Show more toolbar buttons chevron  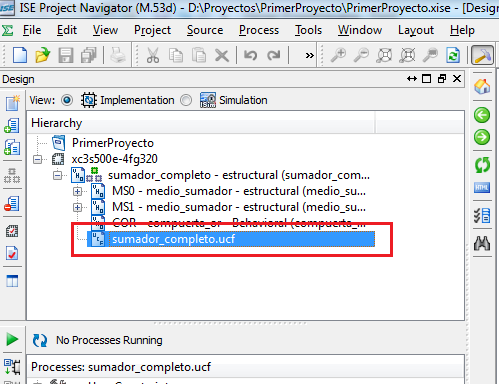[310, 55]
